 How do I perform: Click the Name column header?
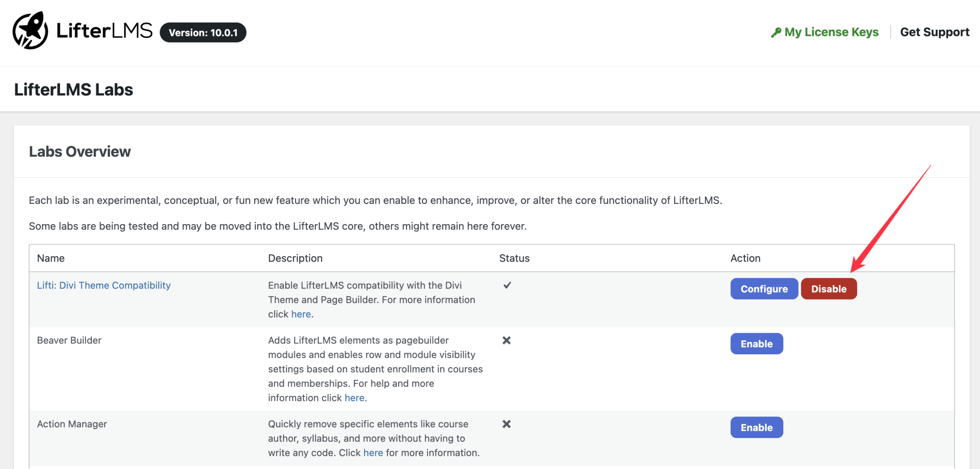click(x=51, y=258)
